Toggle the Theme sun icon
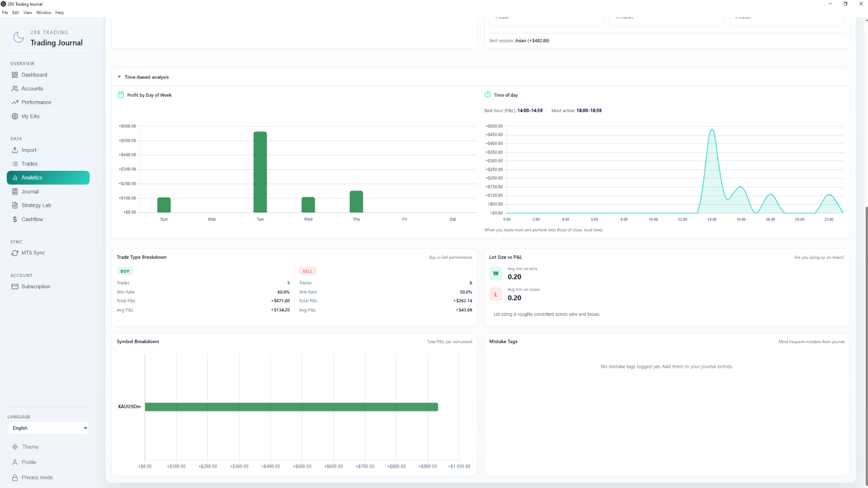 click(x=15, y=447)
